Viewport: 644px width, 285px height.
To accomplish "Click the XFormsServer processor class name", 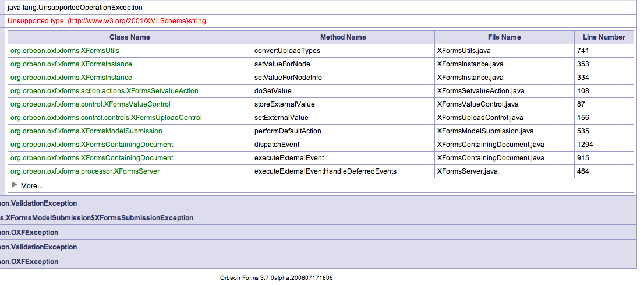I will [x=85, y=171].
